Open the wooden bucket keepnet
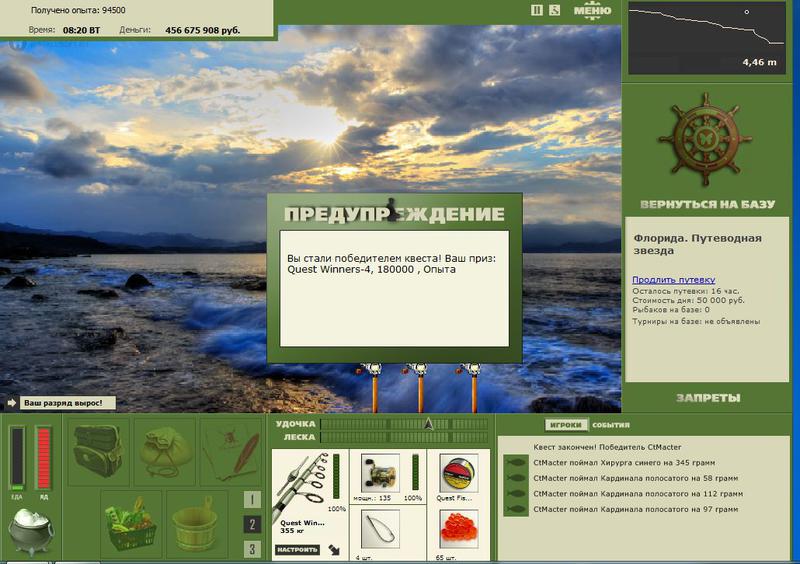The height and width of the screenshot is (564, 800). [x=196, y=524]
